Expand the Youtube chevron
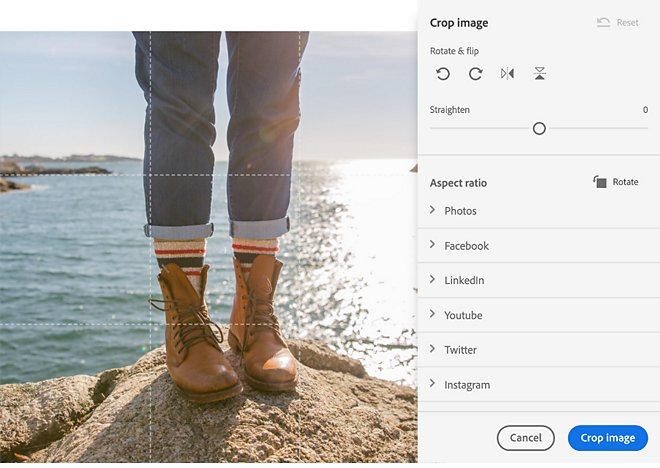The image size is (660, 468). [x=432, y=314]
